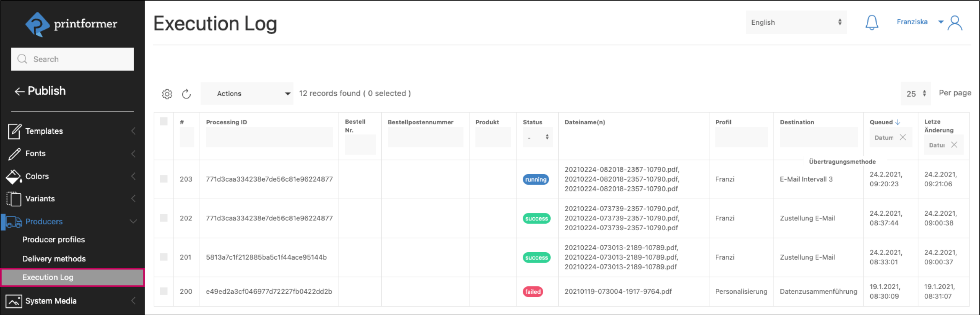Toggle the select-all header checkbox
The image size is (980, 315).
click(164, 122)
